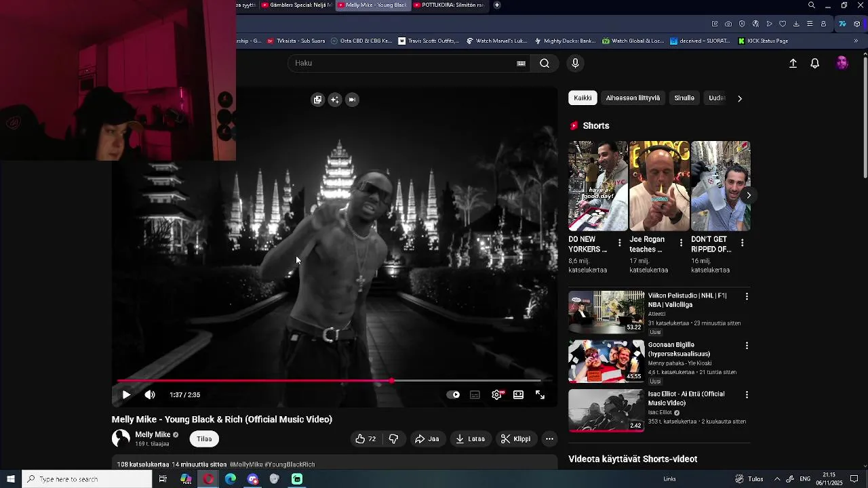Click the skip-next overlay icon above the video
Viewport: 868px width, 488px height.
352,100
